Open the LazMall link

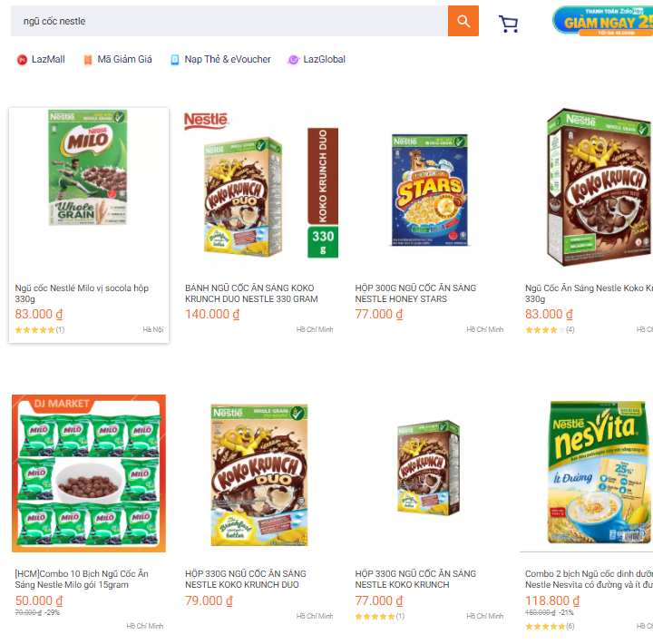(x=48, y=60)
